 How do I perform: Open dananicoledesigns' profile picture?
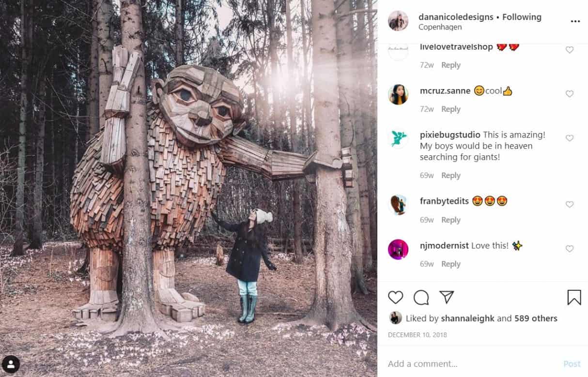point(398,21)
